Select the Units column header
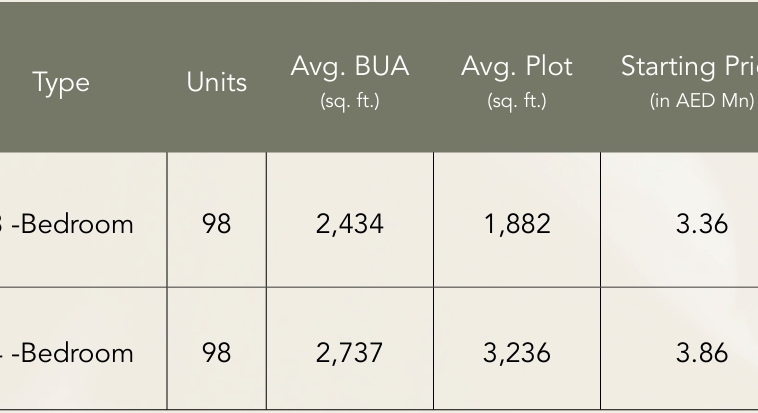The image size is (758, 413). point(216,82)
